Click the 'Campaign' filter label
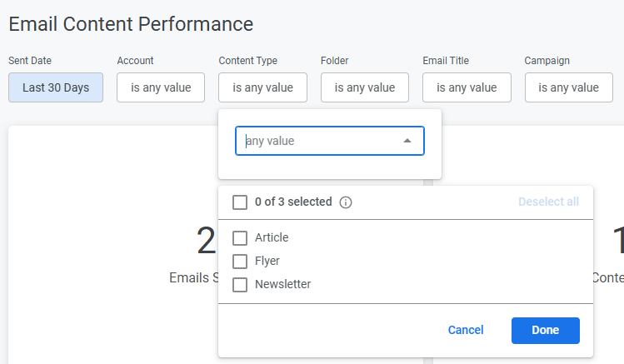Screen dimensions: 624x364 (x=547, y=61)
